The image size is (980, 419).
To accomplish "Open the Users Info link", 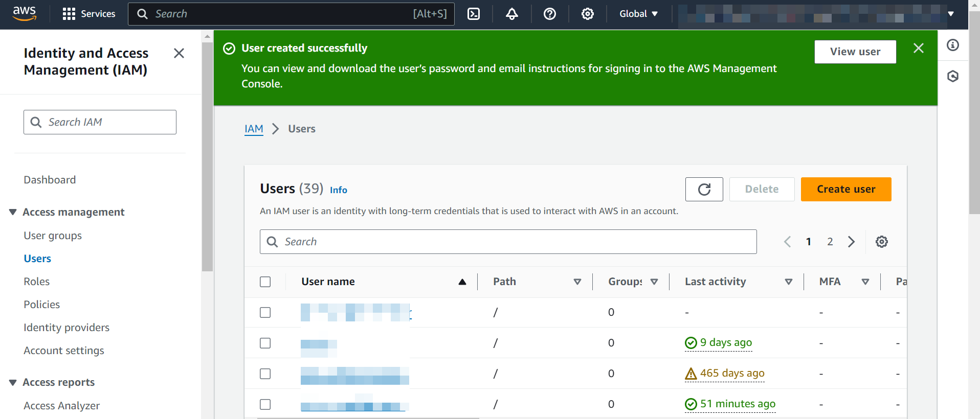I will coord(338,190).
